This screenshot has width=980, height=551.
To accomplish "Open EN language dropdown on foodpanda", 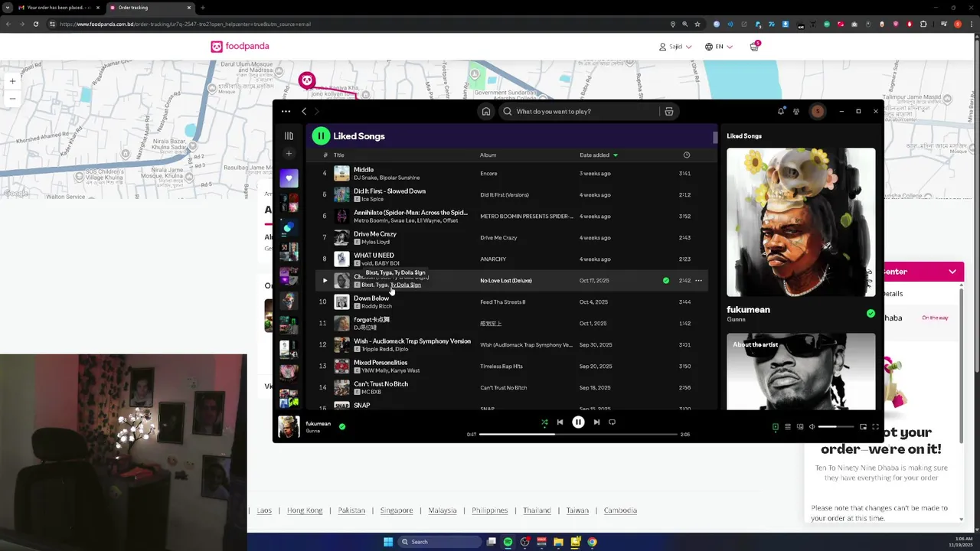I will click(x=719, y=47).
